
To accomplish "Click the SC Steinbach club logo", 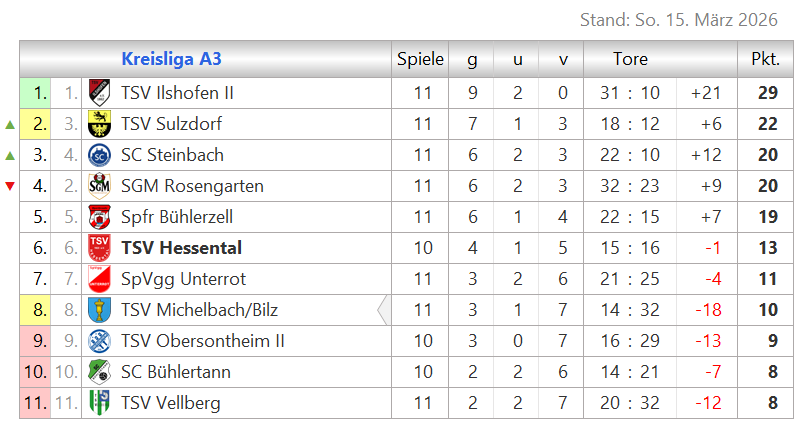I will tap(99, 155).
